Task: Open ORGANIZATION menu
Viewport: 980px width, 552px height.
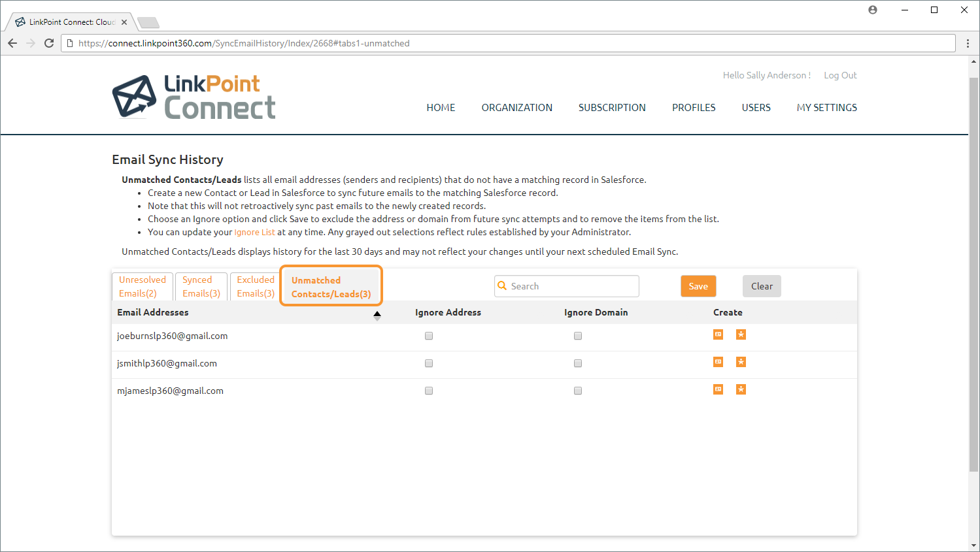Action: (x=517, y=108)
